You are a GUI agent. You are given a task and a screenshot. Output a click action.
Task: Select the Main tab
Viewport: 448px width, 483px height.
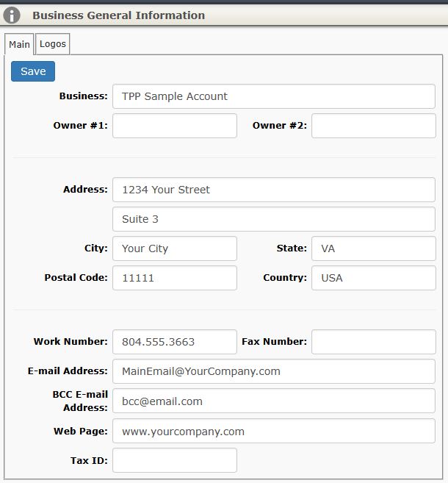pos(19,45)
